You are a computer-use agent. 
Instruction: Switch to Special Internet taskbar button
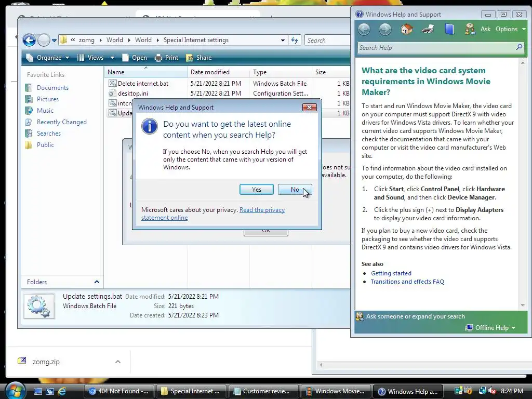191,391
